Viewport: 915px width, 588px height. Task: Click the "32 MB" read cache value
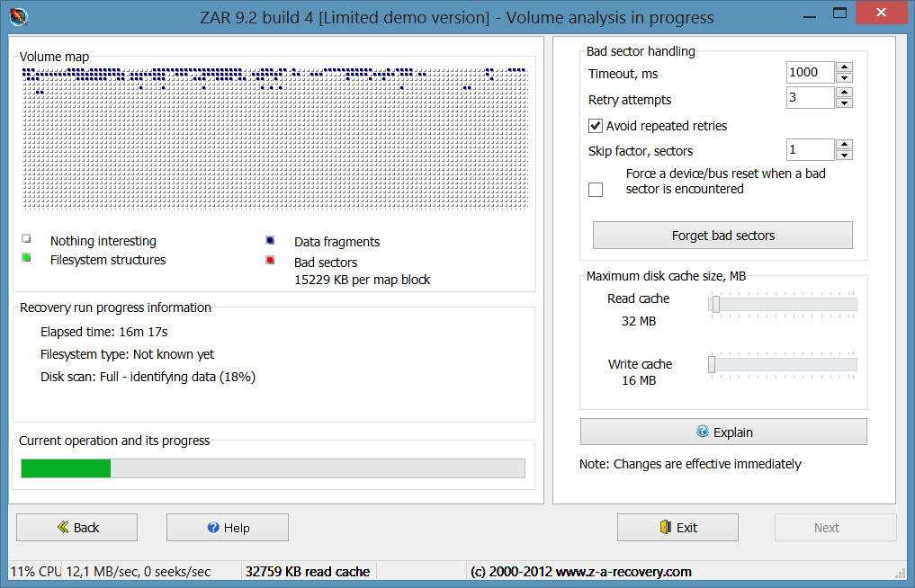(x=639, y=321)
